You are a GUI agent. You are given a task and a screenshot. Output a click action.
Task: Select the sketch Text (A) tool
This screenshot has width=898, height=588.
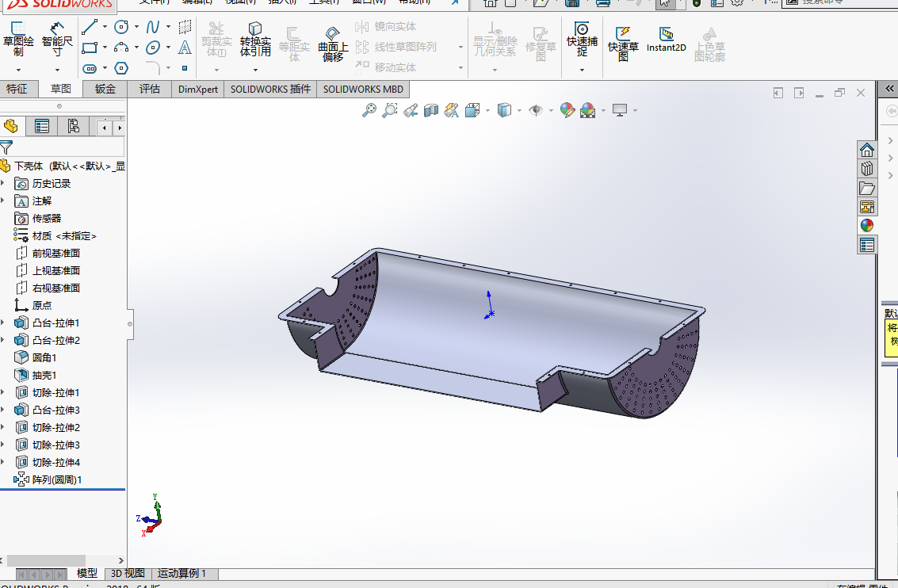(x=185, y=48)
